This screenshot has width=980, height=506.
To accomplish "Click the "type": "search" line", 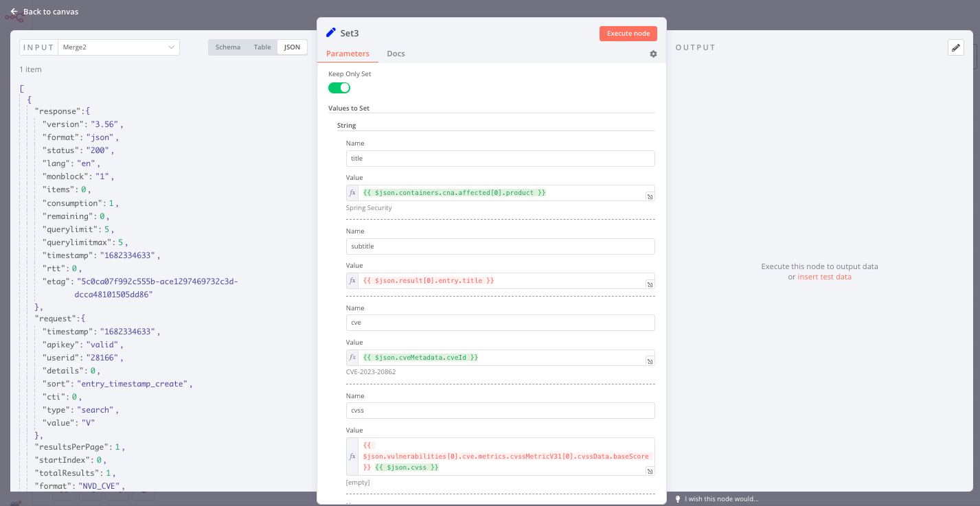I will (x=81, y=410).
